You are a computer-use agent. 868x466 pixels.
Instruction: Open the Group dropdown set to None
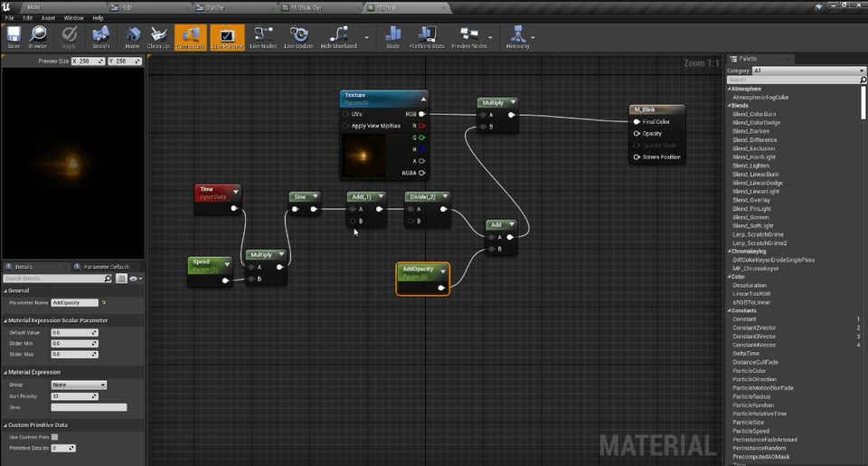[x=79, y=385]
